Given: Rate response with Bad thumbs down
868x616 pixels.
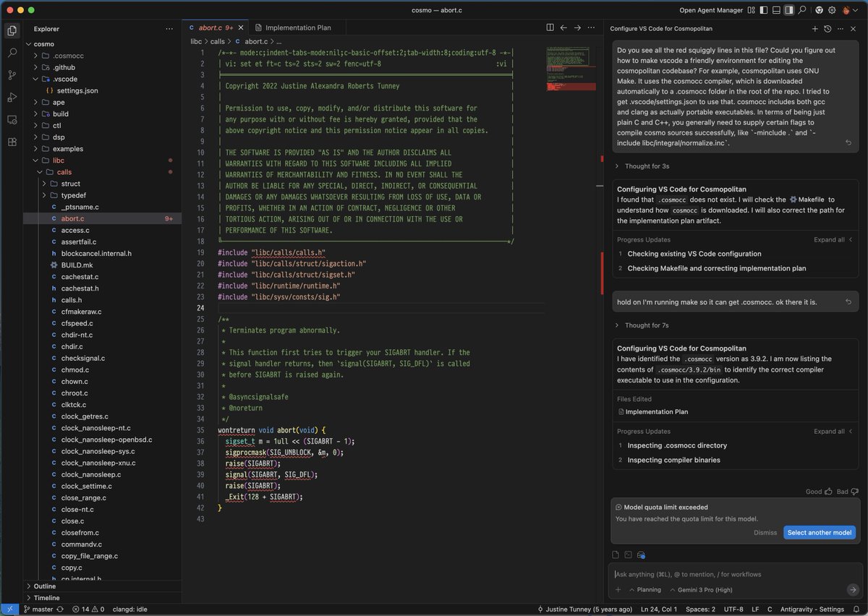Looking at the screenshot, I should point(846,492).
